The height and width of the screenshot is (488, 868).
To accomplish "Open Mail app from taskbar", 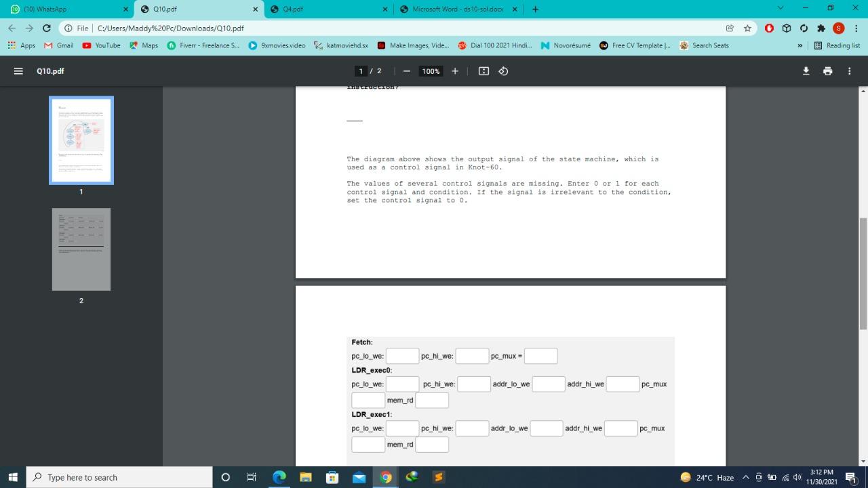I will coord(359,477).
